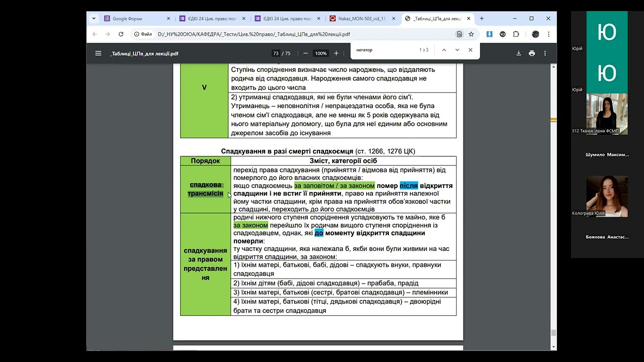Open a new browser tab
The height and width of the screenshot is (362, 644).
pyautogui.click(x=481, y=19)
